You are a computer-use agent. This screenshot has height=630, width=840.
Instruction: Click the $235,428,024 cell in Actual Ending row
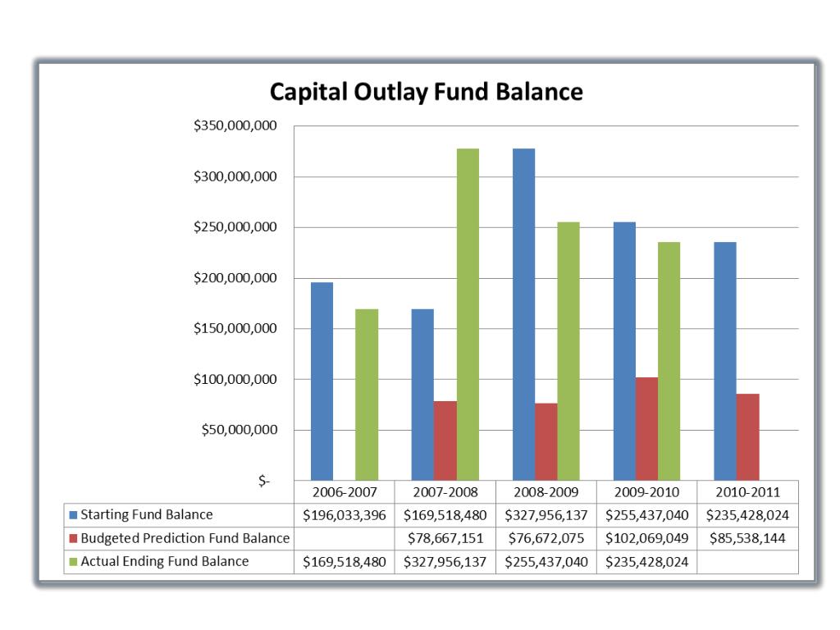646,562
